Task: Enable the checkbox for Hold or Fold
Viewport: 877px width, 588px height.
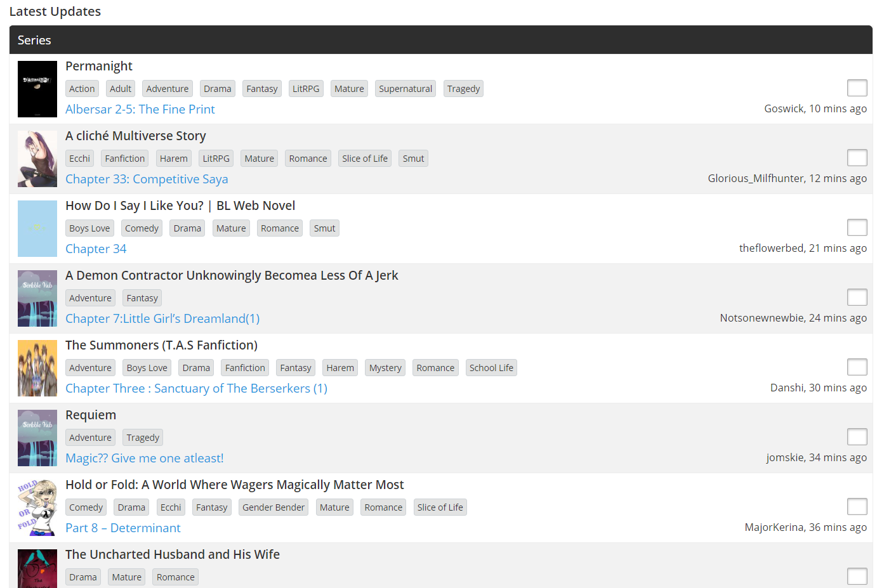Action: (x=857, y=507)
